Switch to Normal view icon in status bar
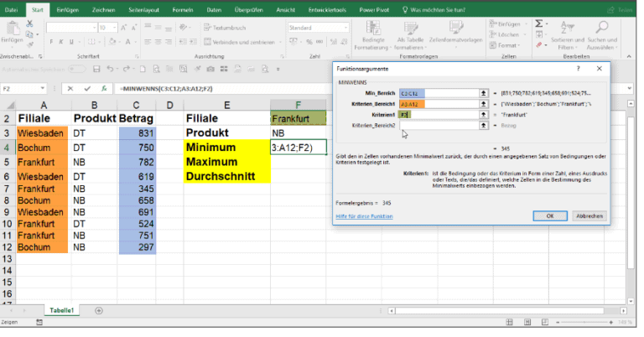644x337 pixels. point(509,322)
